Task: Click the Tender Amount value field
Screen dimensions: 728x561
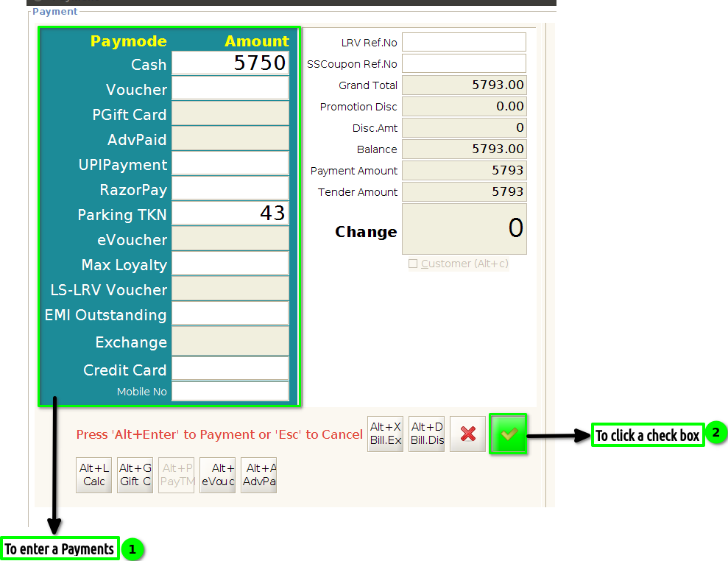Action: point(464,192)
